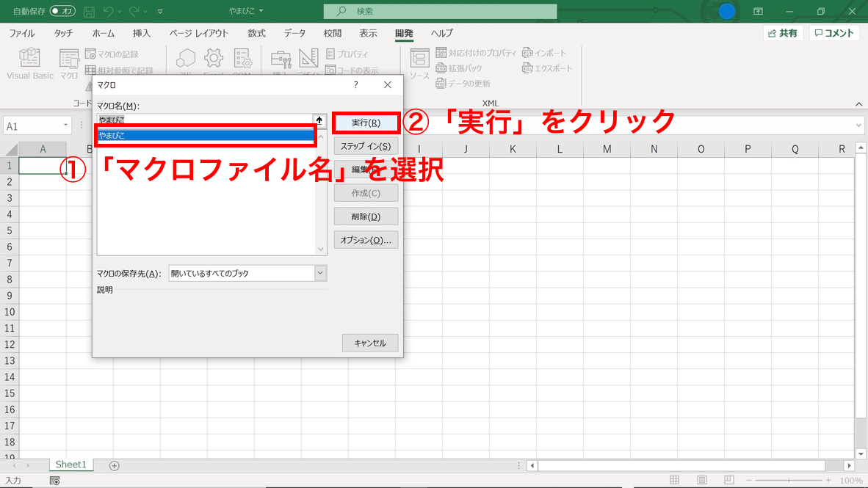Click zoom in plus in status bar

(x=828, y=481)
